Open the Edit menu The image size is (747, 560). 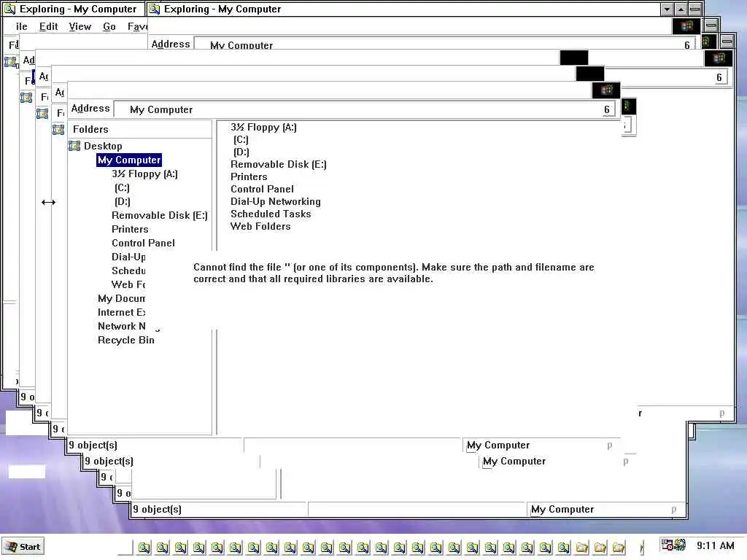point(48,27)
